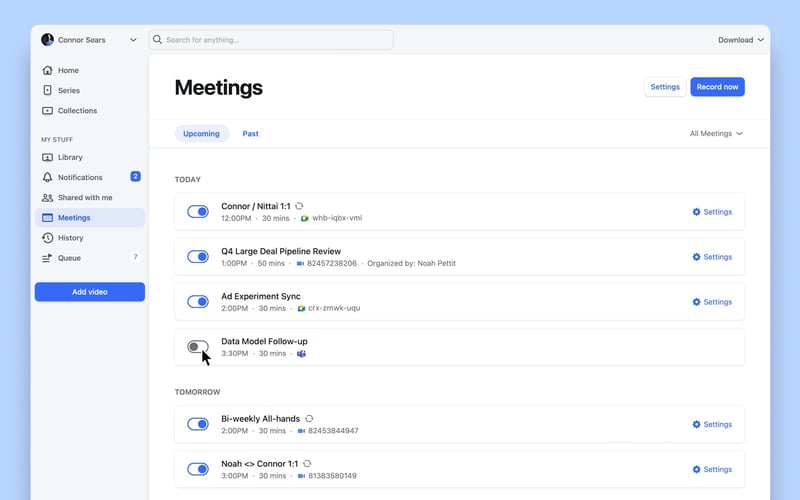
Task: Disable the Q4 Large Deal Pipeline Review toggle
Action: [198, 257]
